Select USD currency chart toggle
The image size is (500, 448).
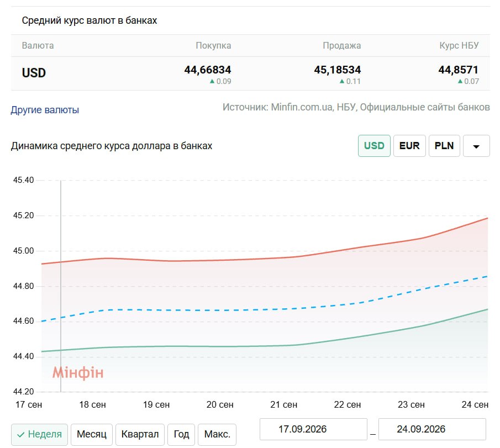(374, 146)
